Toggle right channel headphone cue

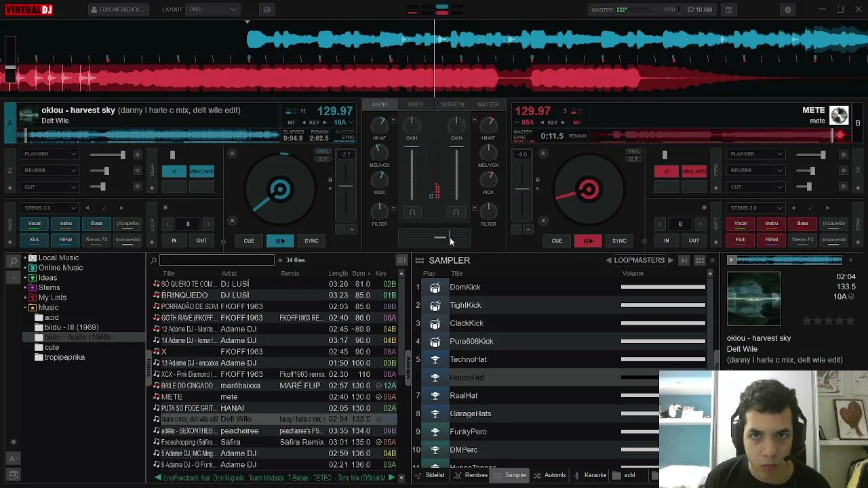point(456,212)
